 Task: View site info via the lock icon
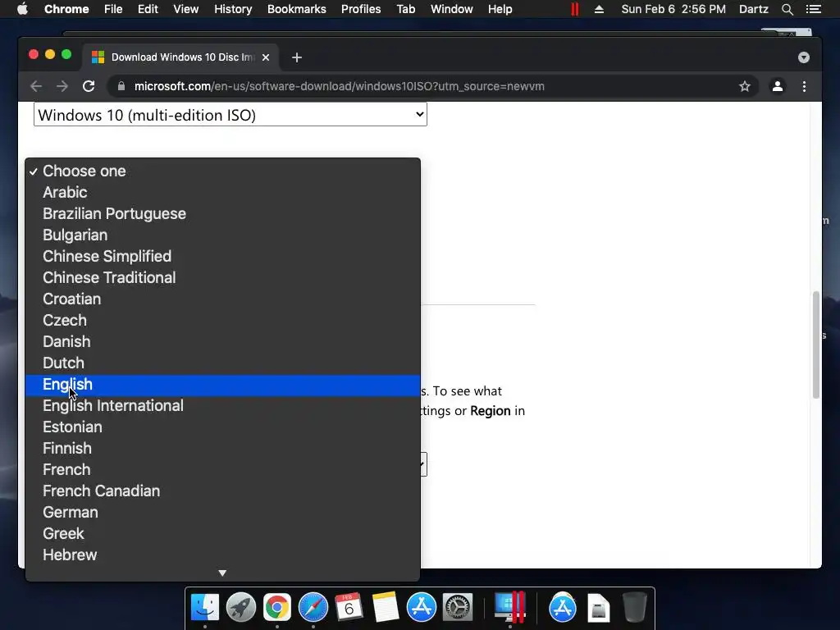point(121,86)
